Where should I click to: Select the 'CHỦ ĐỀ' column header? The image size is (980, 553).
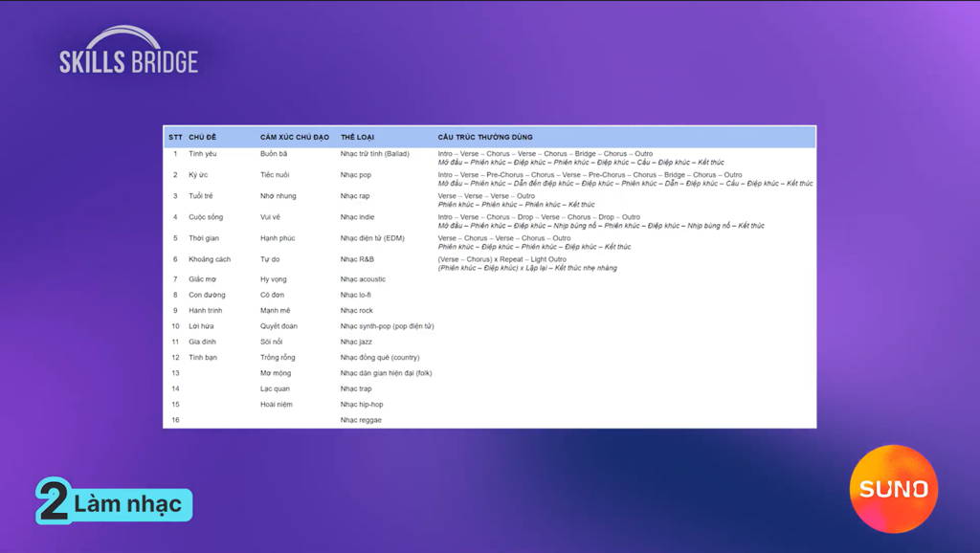[203, 137]
